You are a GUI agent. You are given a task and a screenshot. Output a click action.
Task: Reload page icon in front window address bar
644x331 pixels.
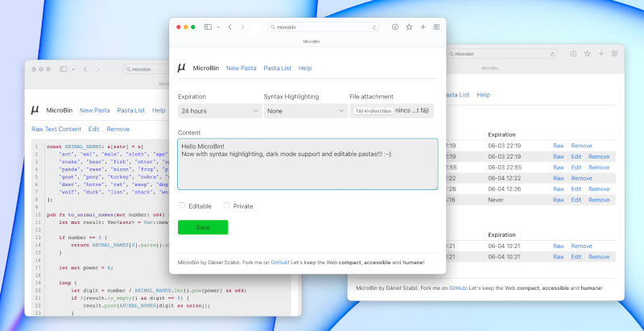coord(374,27)
